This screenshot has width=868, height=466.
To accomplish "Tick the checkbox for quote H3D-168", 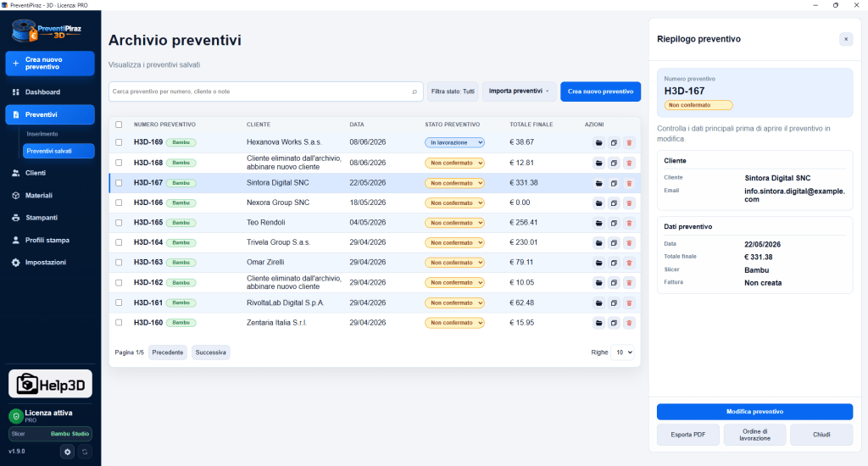I will tap(119, 163).
